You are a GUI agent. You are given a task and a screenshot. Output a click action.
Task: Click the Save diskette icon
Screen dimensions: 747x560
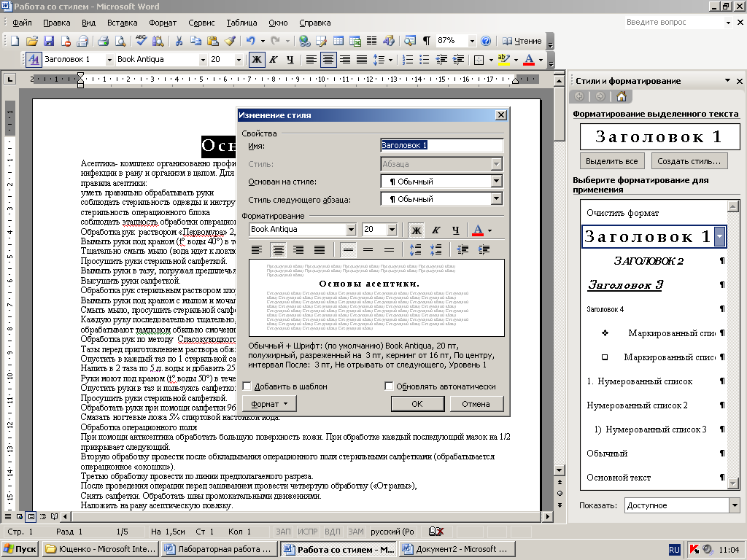(49, 41)
